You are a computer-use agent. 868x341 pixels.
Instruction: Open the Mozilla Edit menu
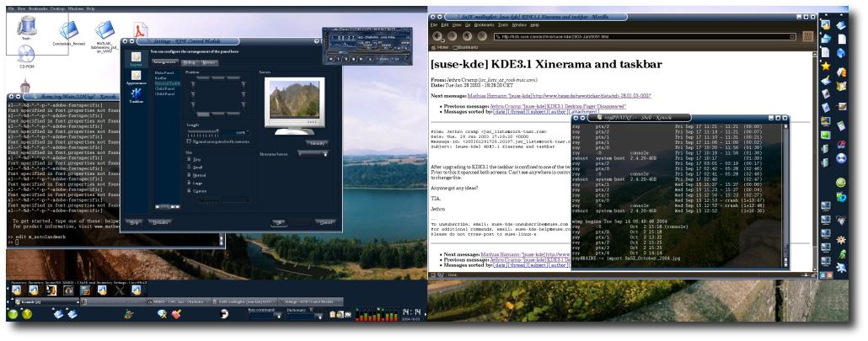click(x=444, y=25)
